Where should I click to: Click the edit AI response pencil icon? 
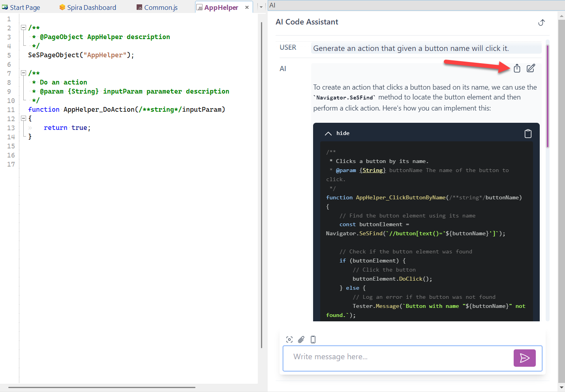(530, 68)
